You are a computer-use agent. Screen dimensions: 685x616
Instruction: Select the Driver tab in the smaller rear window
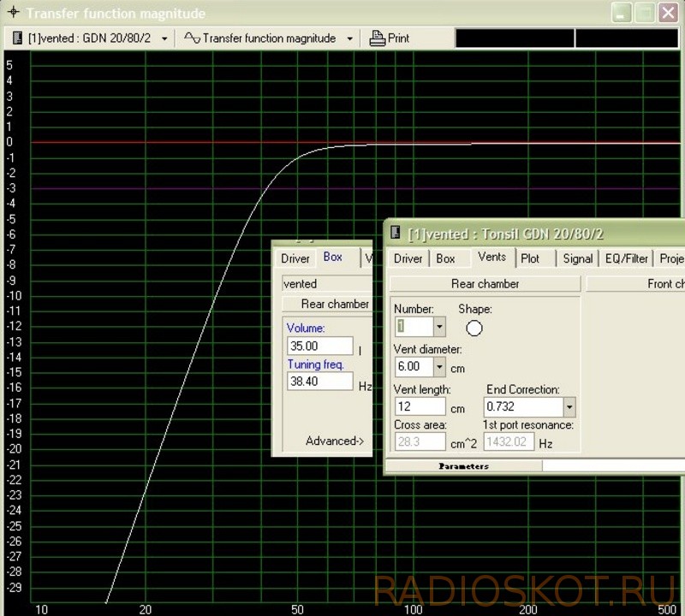295,258
